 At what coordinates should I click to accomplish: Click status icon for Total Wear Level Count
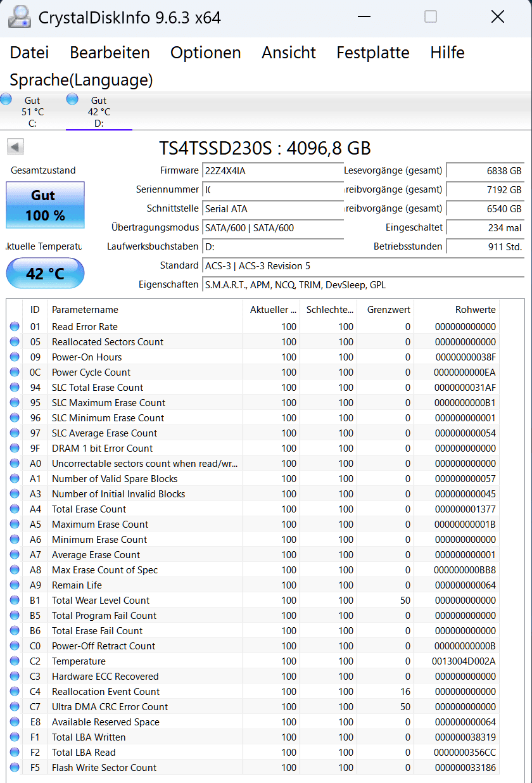[15, 601]
